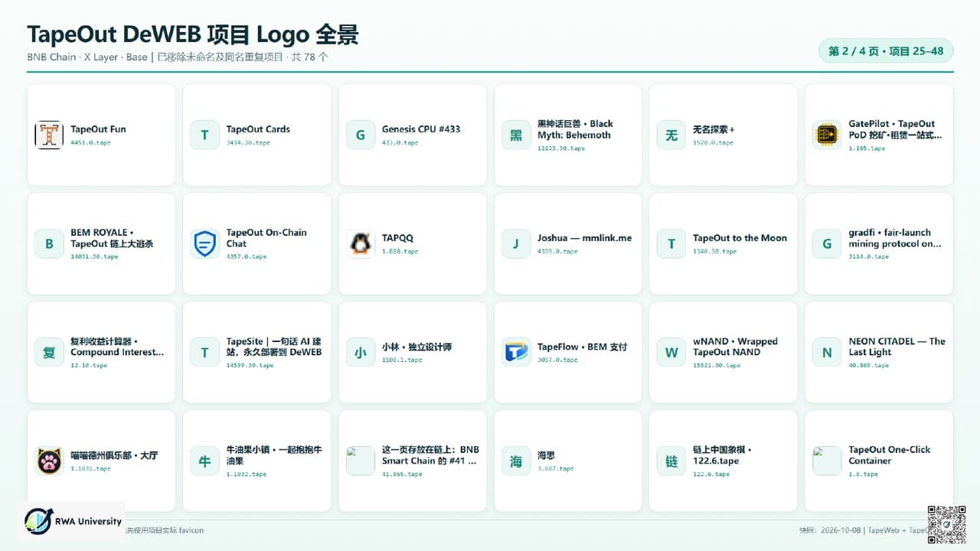Select the T icon for TapeSite
Image resolution: width=980 pixels, height=551 pixels.
[204, 353]
